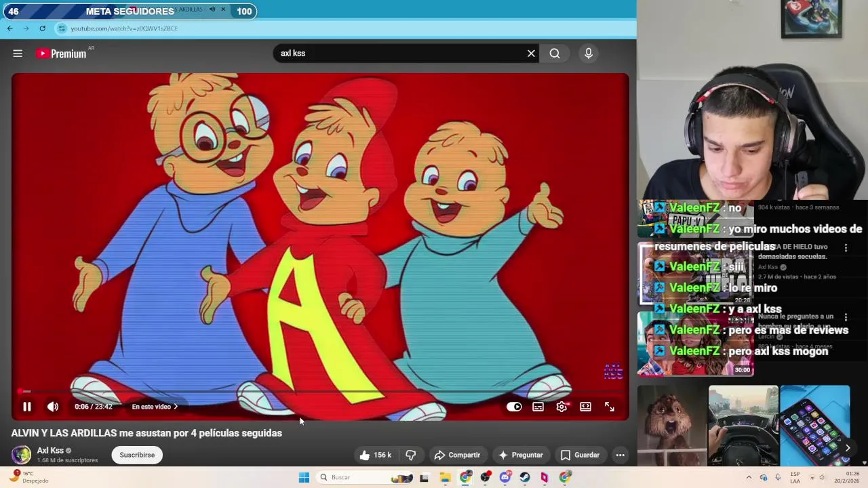The height and width of the screenshot is (488, 868).
Task: Open the Preguntar AI button
Action: click(521, 455)
